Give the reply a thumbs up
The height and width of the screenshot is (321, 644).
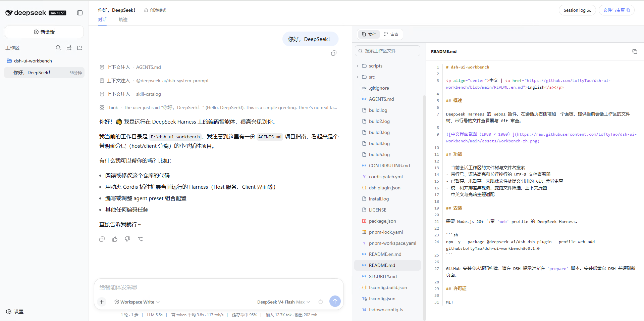pos(115,239)
